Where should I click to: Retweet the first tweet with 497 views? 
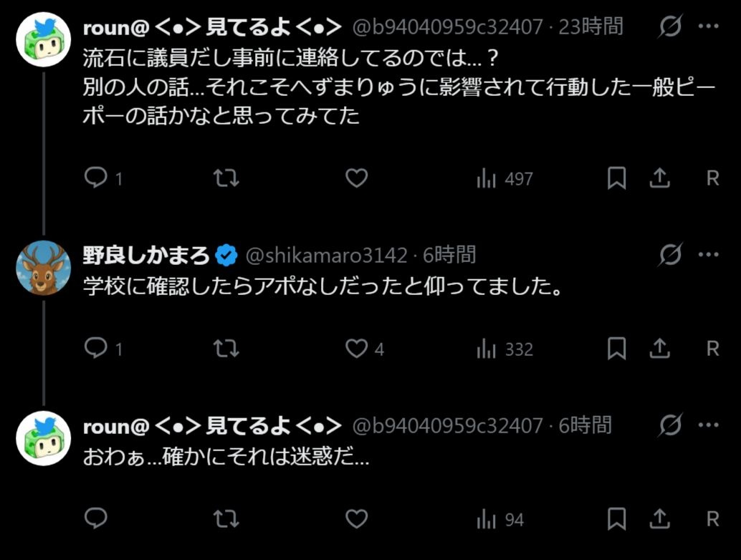tap(226, 178)
